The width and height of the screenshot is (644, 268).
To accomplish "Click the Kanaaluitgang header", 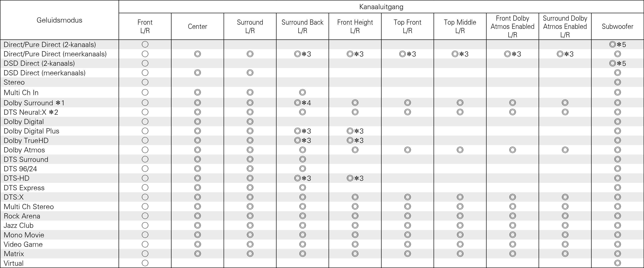I will (381, 7).
